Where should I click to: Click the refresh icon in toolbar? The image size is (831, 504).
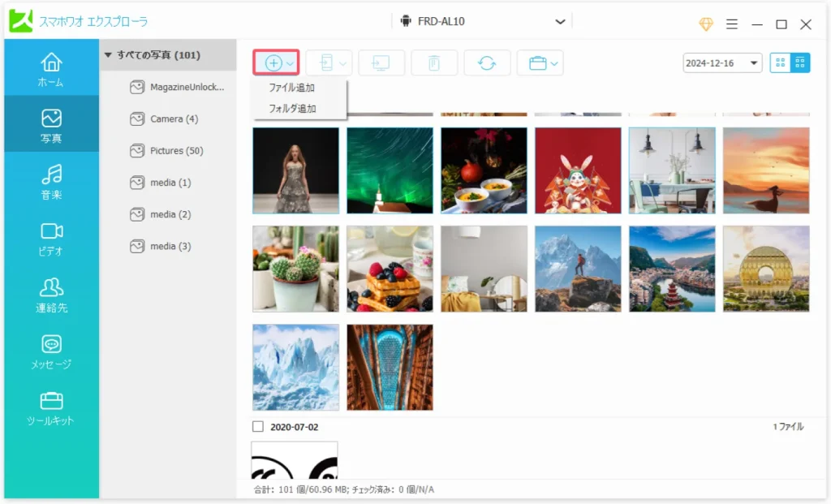coord(487,63)
